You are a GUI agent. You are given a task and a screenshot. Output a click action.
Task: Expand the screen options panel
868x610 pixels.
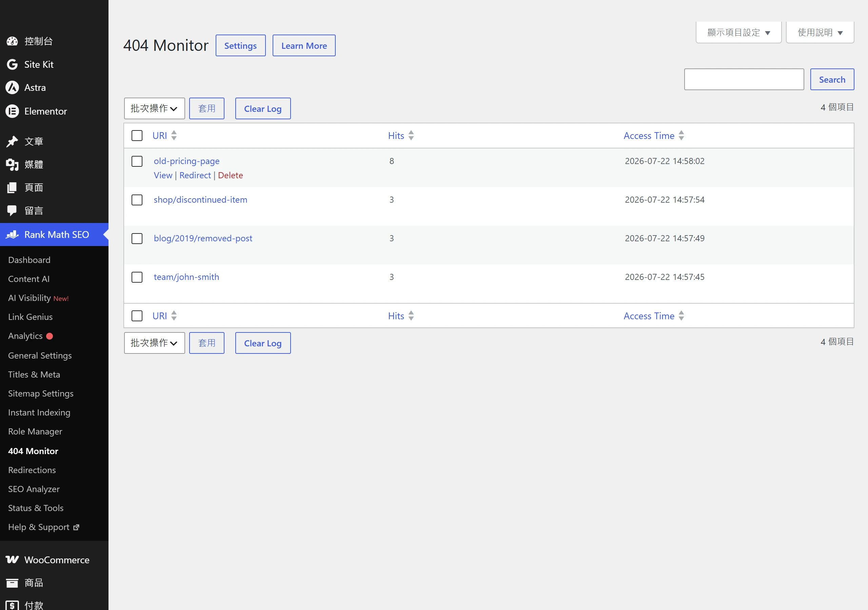738,33
